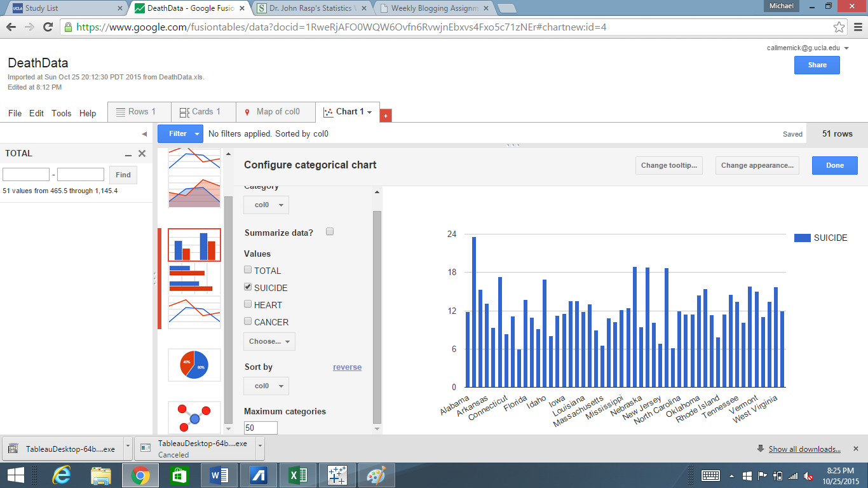Enable the TOTAL values checkbox
The image size is (868, 488).
[248, 269]
